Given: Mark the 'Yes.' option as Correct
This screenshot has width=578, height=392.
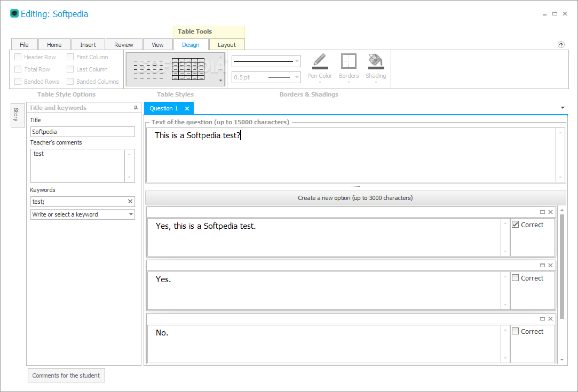Looking at the screenshot, I should point(516,278).
